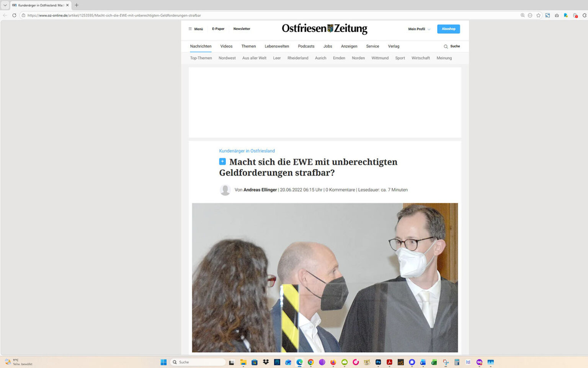Screen dimensions: 588x368
Task: Reload the page via the refresh icon
Action: coord(14,15)
